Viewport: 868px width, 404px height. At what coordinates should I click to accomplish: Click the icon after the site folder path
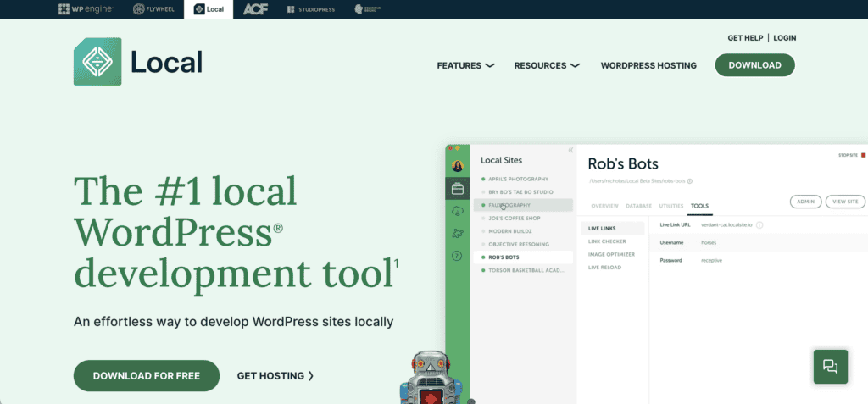click(690, 181)
